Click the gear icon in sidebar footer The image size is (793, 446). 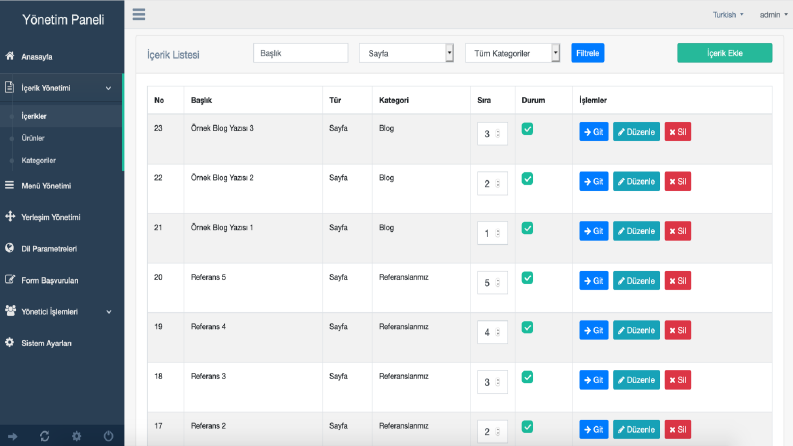point(76,436)
